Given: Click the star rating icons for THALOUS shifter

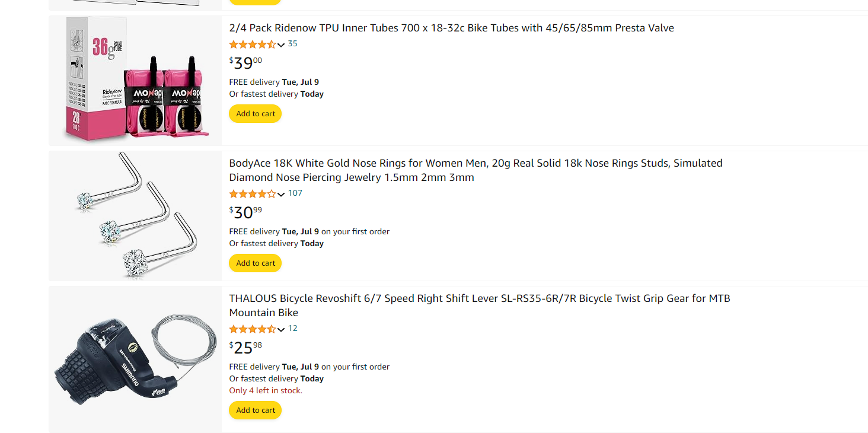Looking at the screenshot, I should point(252,329).
